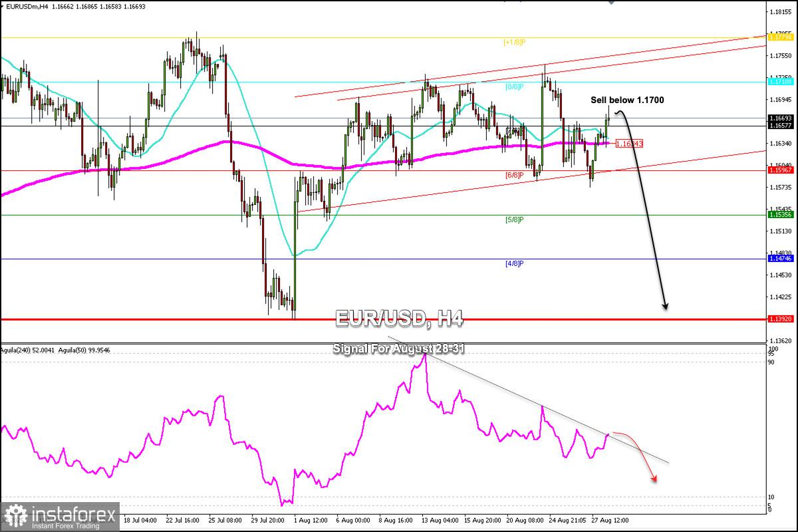The height and width of the screenshot is (532, 798).
Task: Click the [5/8]P Murrey level label
Action: tap(513, 219)
